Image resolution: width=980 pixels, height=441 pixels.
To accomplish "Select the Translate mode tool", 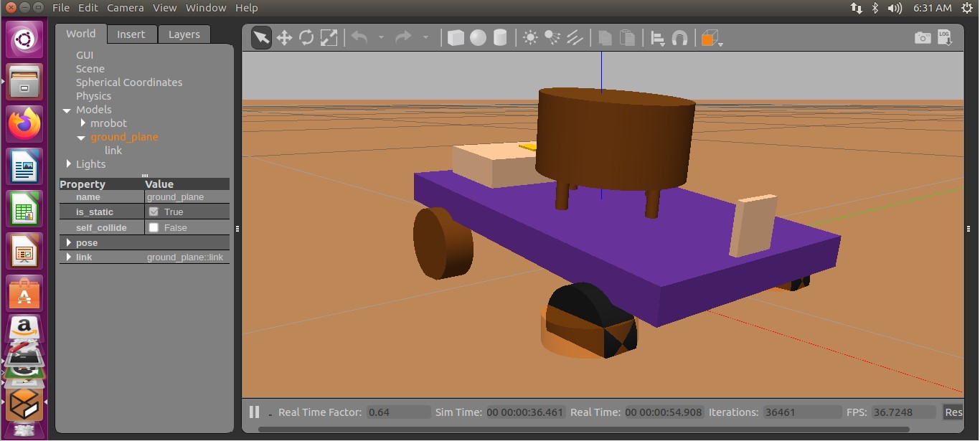I will (284, 38).
